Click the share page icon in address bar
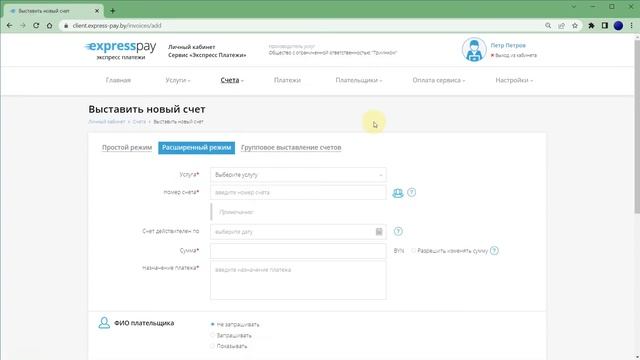Image resolution: width=640 pixels, height=360 pixels. point(561,25)
